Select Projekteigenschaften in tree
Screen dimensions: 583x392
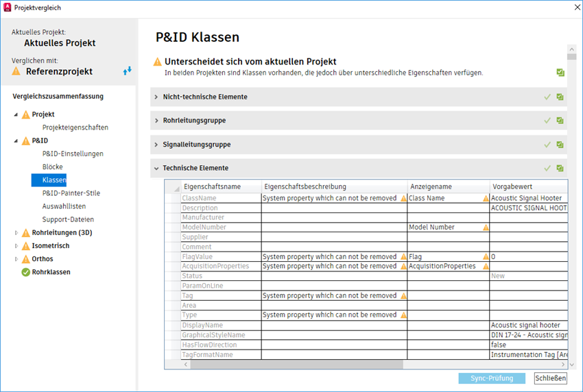[75, 127]
